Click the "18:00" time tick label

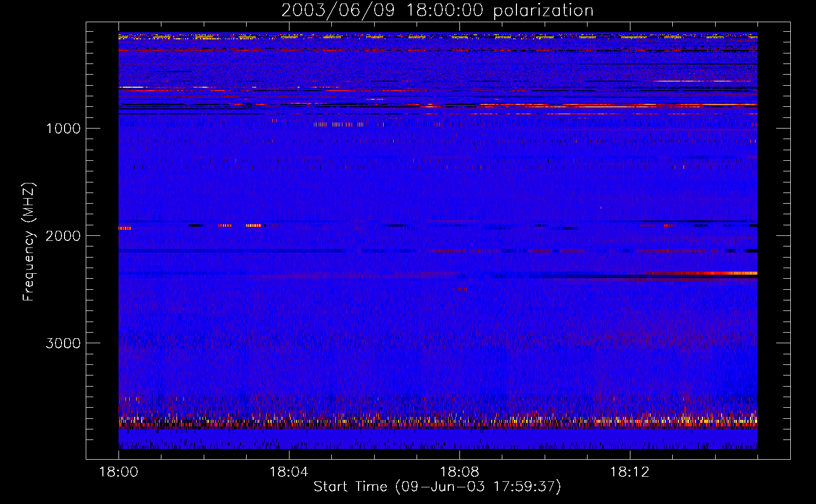click(119, 472)
